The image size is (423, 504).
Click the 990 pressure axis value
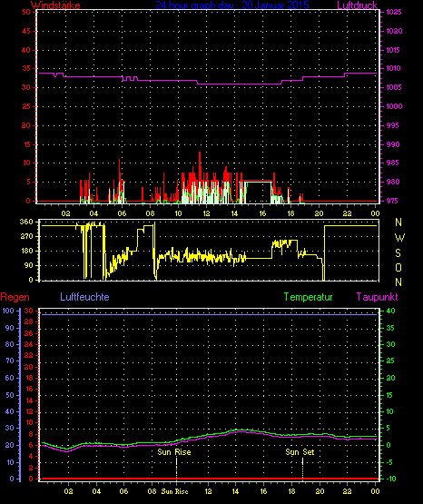[x=393, y=144]
